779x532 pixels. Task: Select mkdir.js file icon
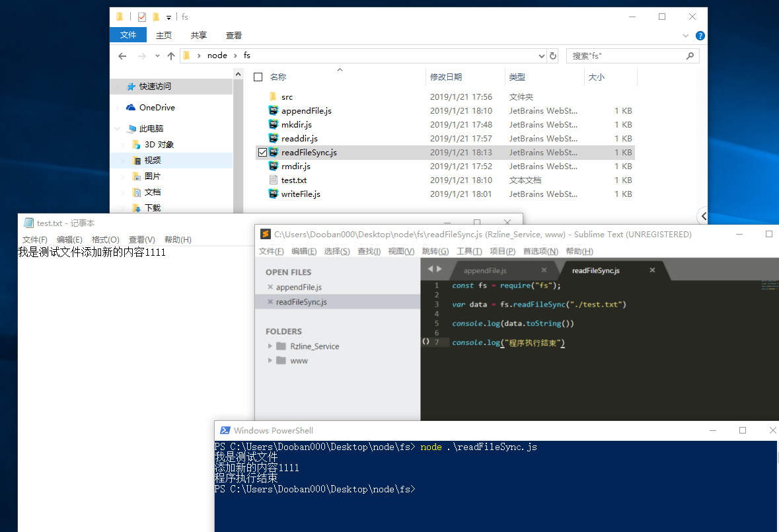[274, 124]
